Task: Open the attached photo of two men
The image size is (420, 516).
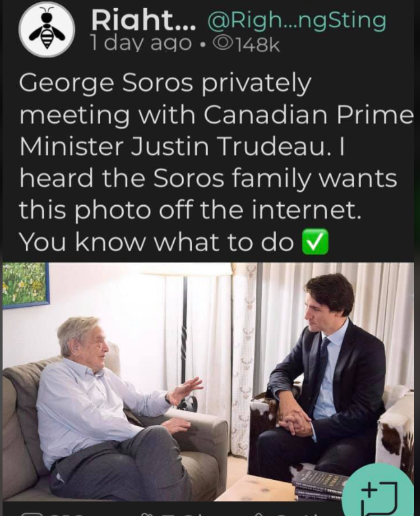Action: (x=208, y=382)
